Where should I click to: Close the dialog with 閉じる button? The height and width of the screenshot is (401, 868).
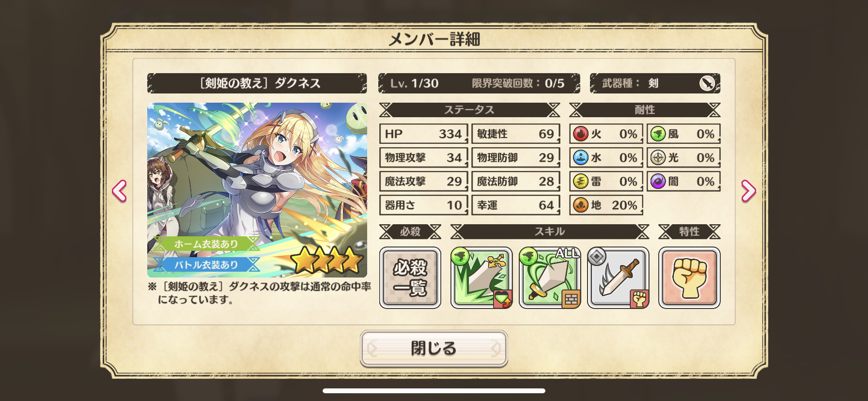click(x=434, y=348)
